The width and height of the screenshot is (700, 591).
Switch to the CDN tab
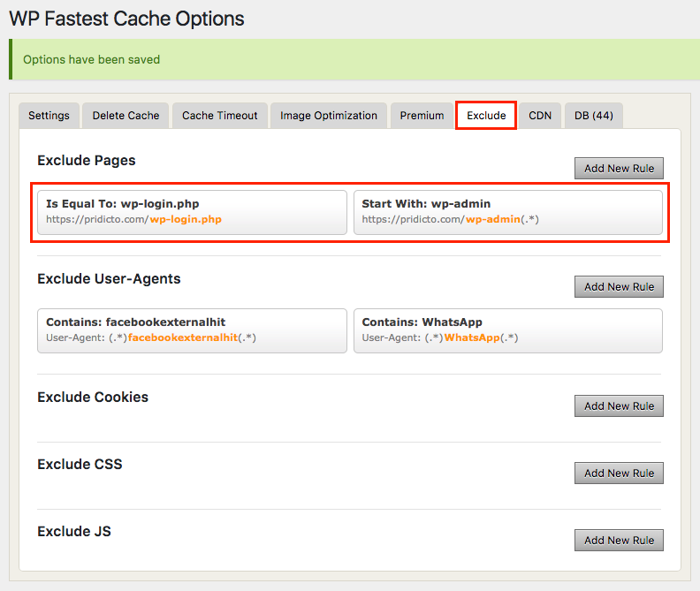click(540, 116)
